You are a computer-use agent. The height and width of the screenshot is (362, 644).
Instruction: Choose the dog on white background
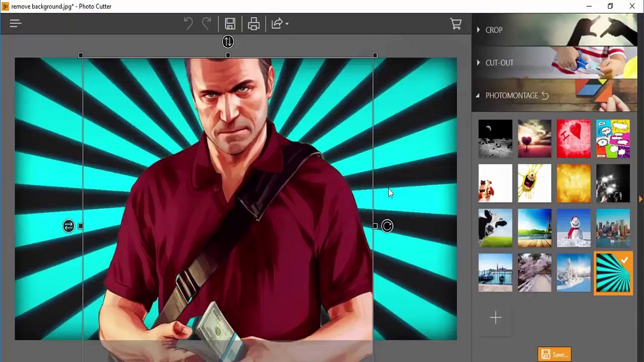coord(496,183)
